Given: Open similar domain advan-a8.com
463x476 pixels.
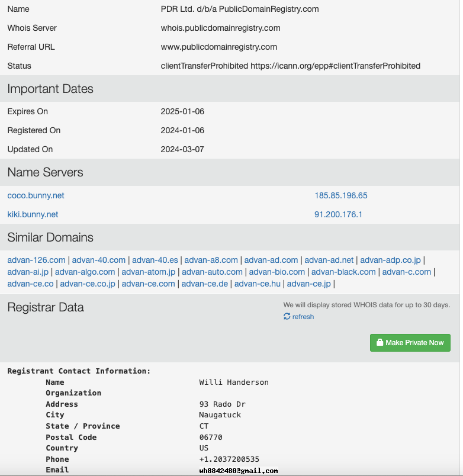Looking at the screenshot, I should point(211,260).
